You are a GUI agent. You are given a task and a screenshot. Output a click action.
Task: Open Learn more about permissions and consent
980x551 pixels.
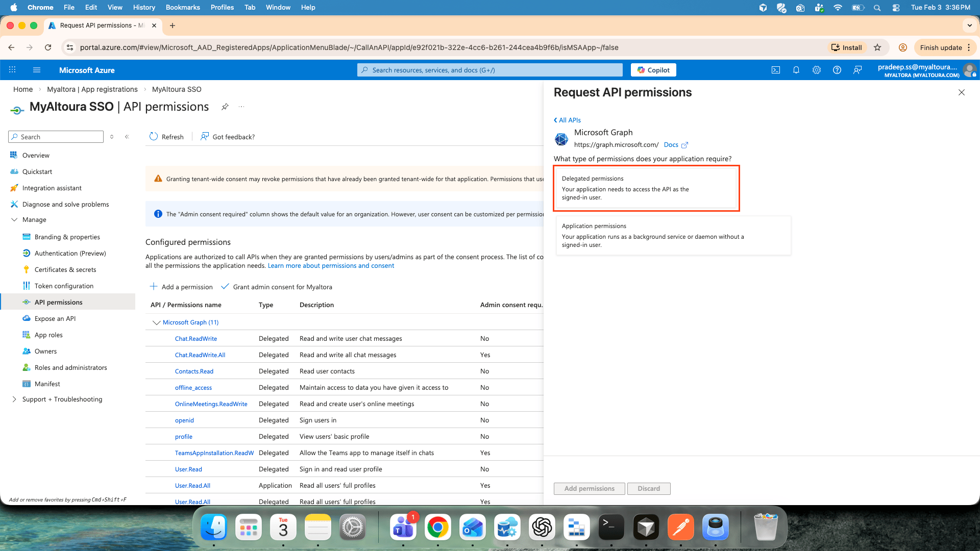(x=331, y=266)
